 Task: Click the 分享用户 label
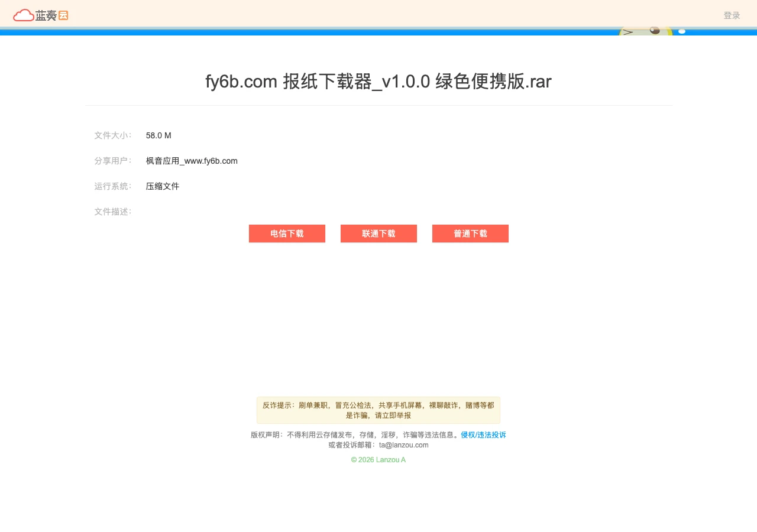113,161
